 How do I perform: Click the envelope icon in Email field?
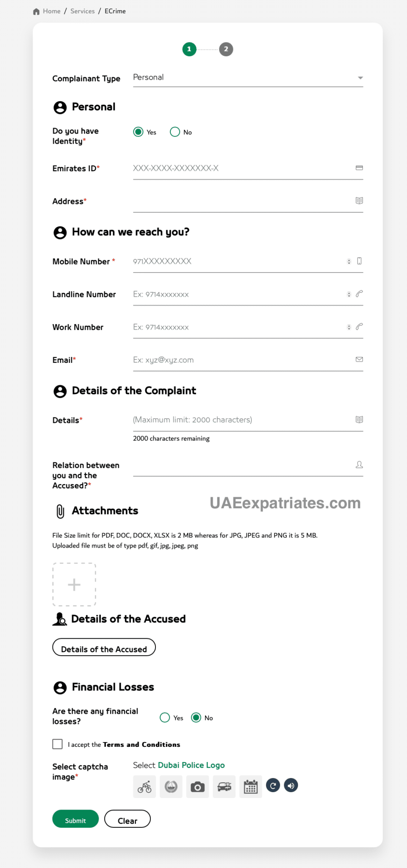(359, 359)
